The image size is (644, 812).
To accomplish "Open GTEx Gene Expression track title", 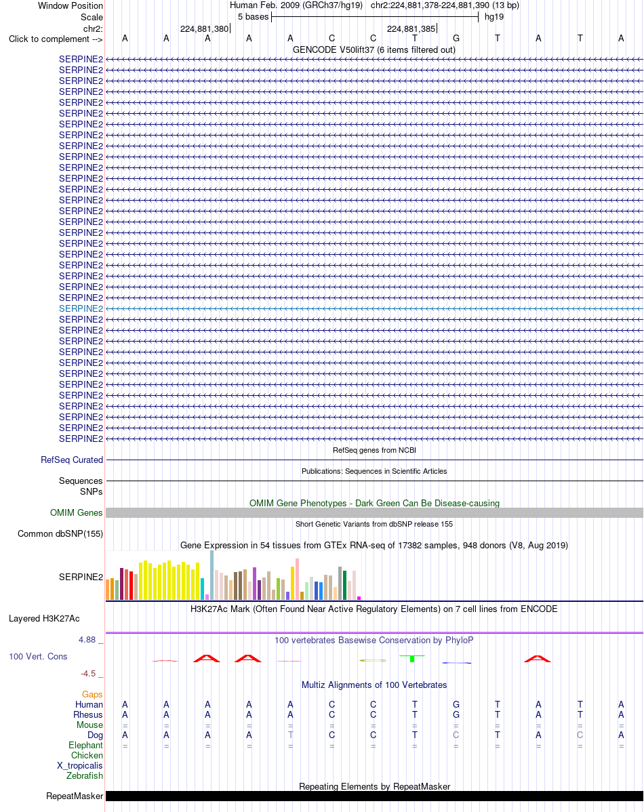I will [x=374, y=546].
